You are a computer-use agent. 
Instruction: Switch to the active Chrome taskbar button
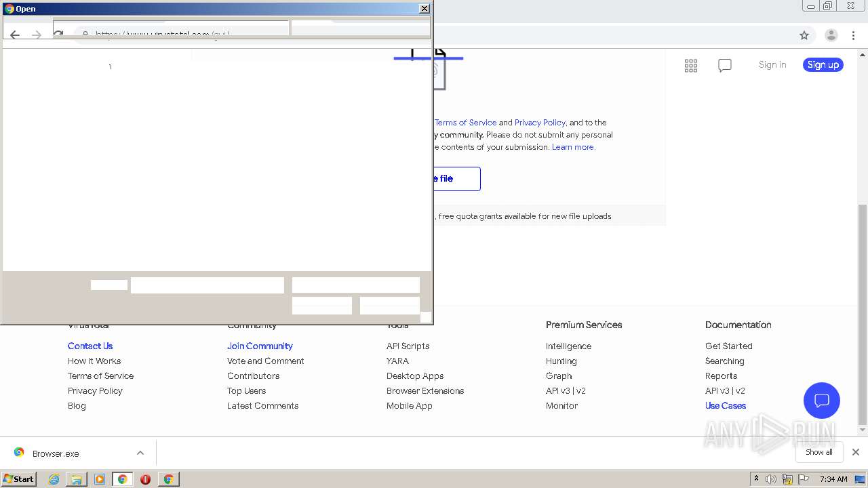click(122, 479)
